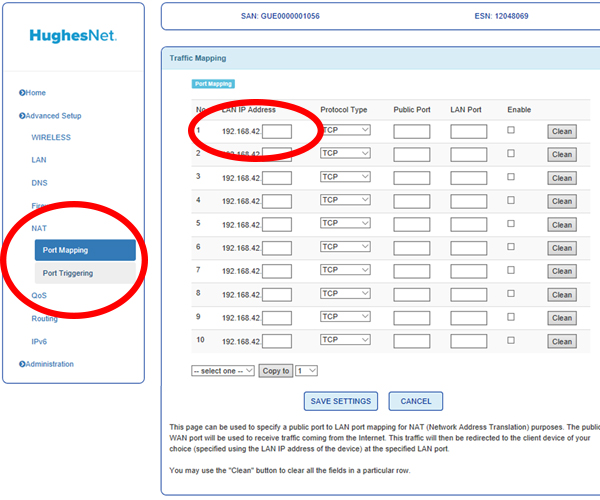
Task: Click the SAN: GUE0000001056 text
Action: coord(280,16)
